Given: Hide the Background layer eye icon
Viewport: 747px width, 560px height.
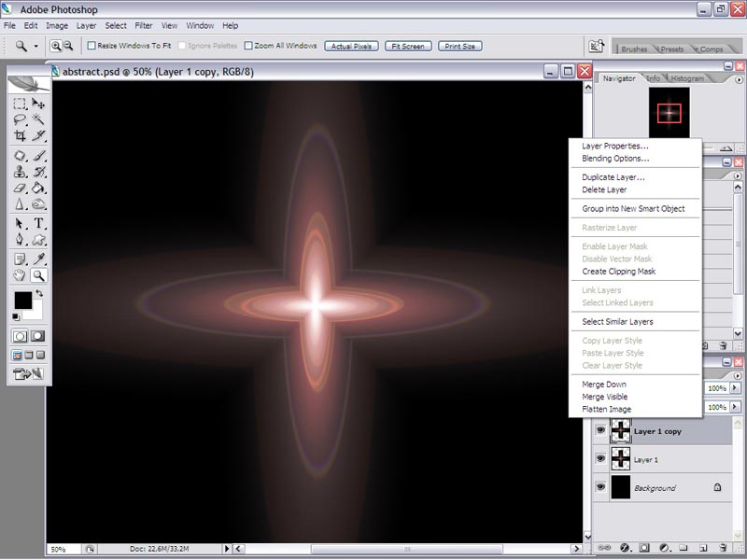Looking at the screenshot, I should pos(600,486).
